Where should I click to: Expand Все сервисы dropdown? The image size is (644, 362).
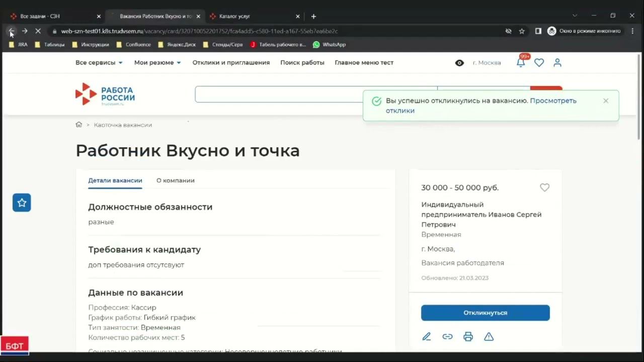pyautogui.click(x=99, y=63)
